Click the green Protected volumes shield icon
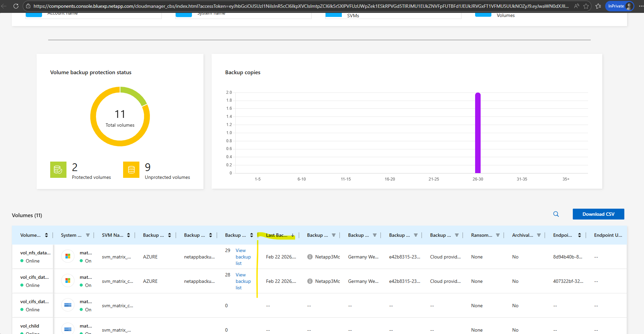Viewport: 644px width, 334px height. point(58,170)
